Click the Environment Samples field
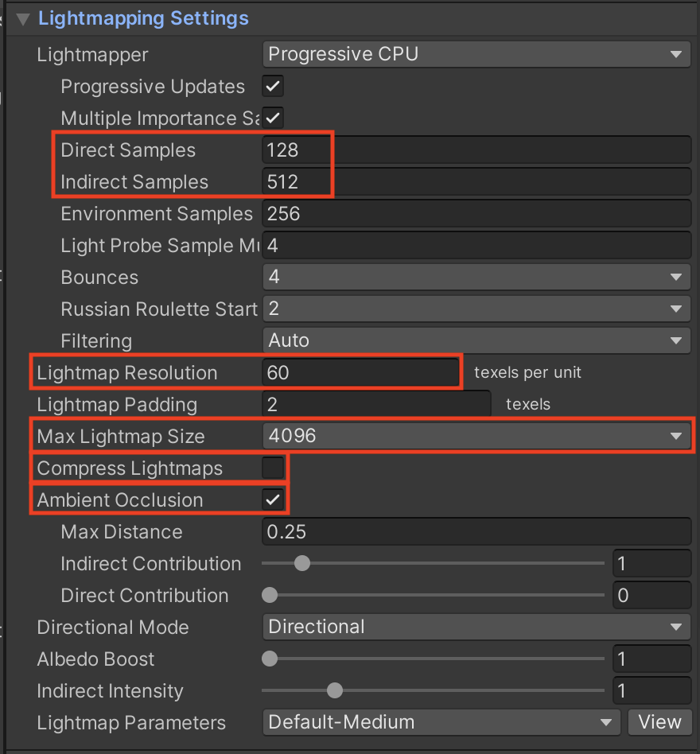The width and height of the screenshot is (700, 754). pyautogui.click(x=476, y=213)
